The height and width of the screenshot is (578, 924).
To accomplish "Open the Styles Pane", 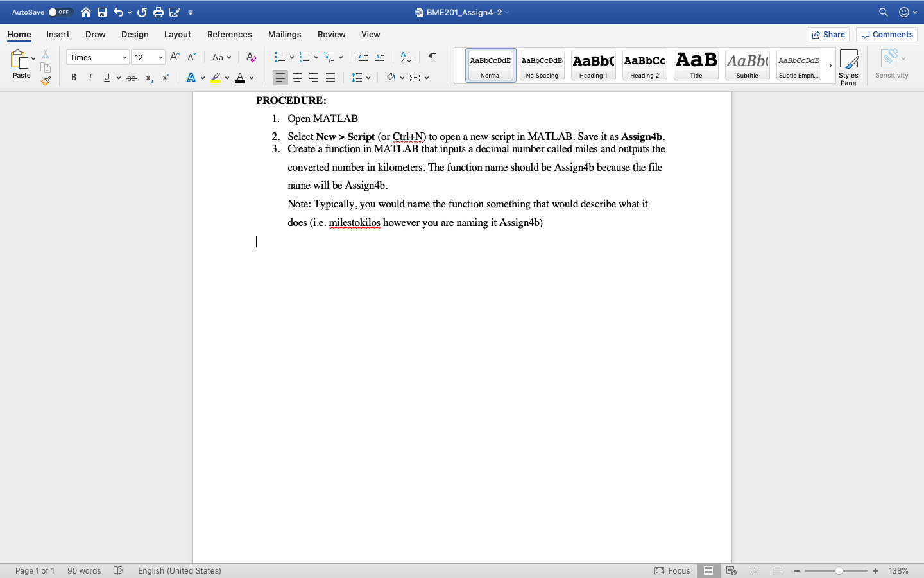I will (x=848, y=65).
